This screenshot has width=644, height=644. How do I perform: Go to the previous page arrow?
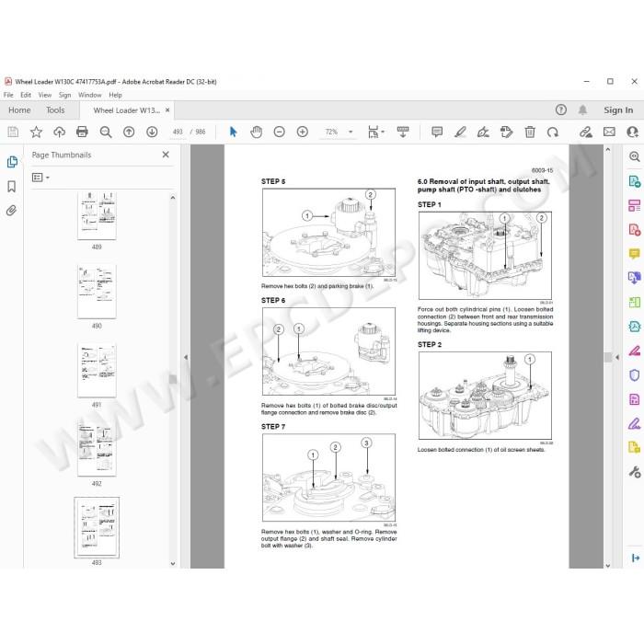coord(129,132)
